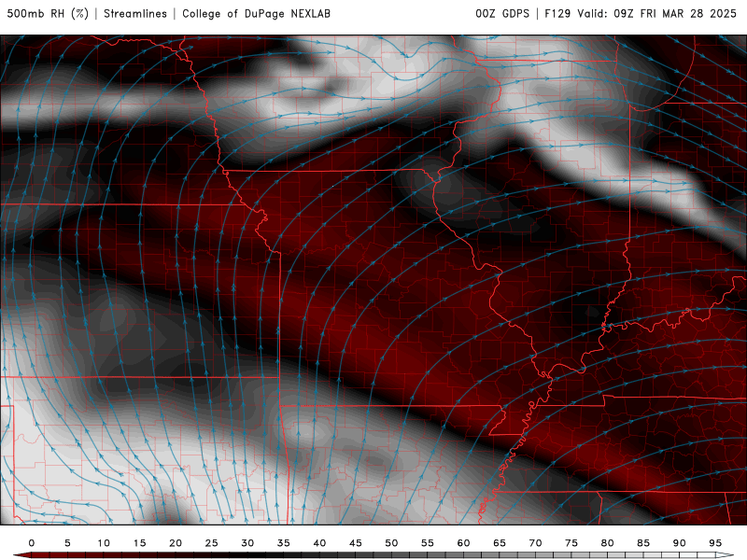Click the "15" colorbar scale label
747x560 pixels.
pyautogui.click(x=139, y=543)
